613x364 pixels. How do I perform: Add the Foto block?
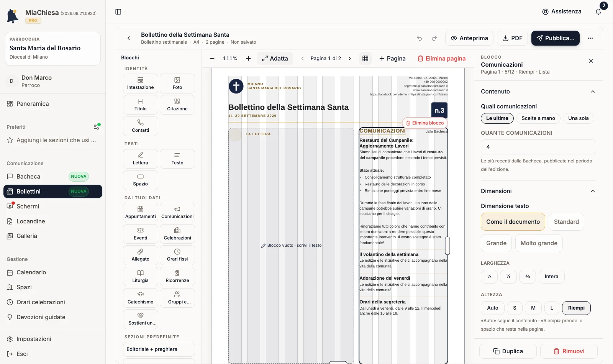177,84
